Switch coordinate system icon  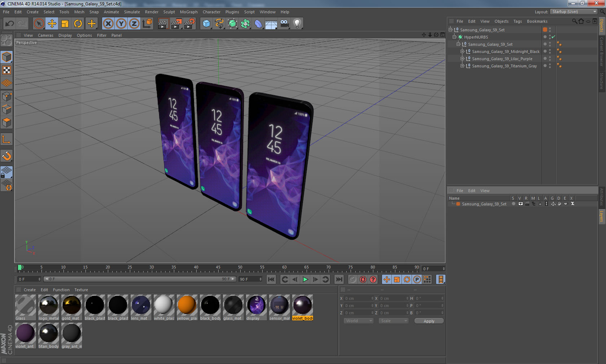click(147, 24)
